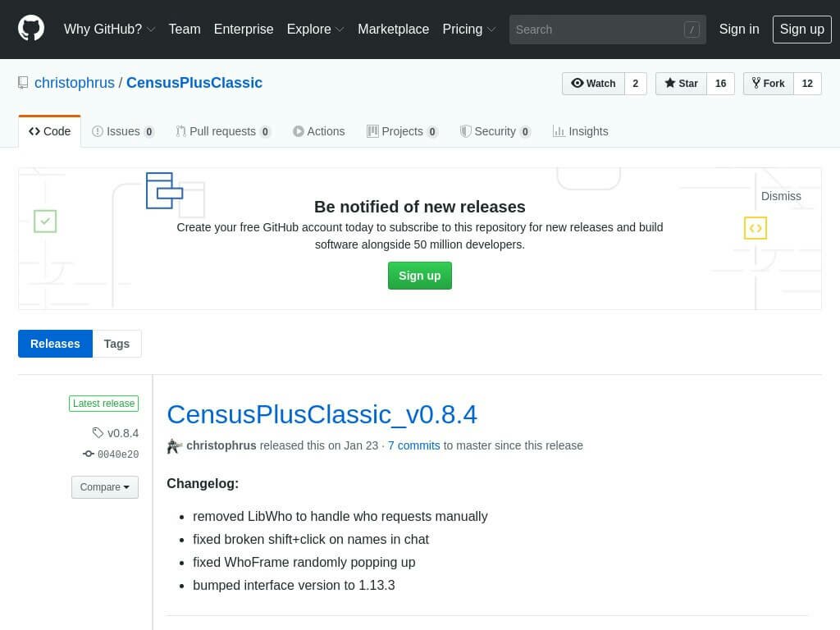Click 'fixed WhoFrame randomly popping up'
The width and height of the screenshot is (840, 630).
coord(304,562)
